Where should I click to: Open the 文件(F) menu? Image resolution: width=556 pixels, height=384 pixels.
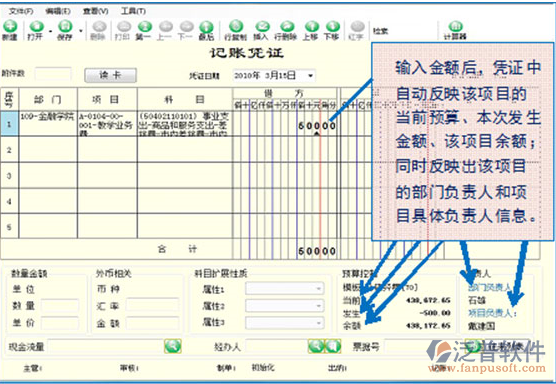click(x=21, y=11)
